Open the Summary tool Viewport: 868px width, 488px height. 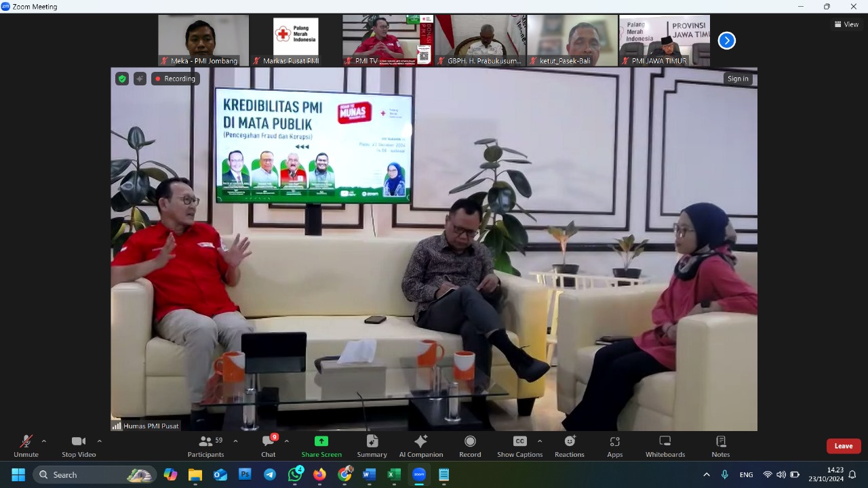pos(372,446)
